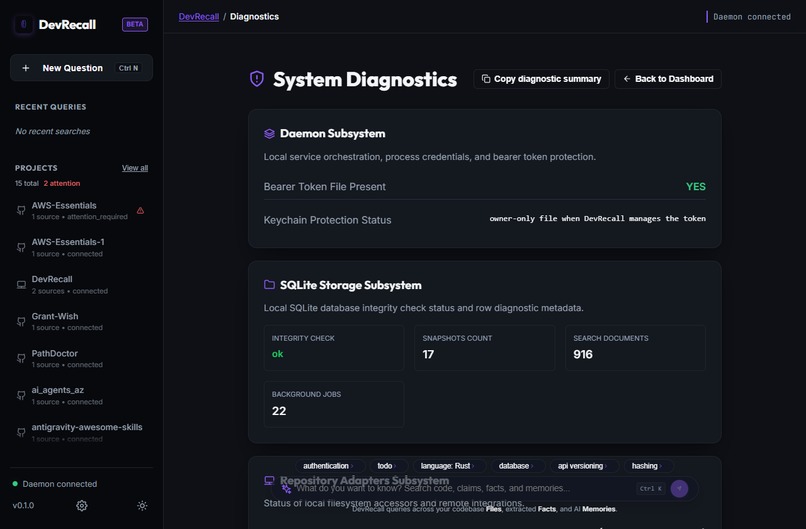Toggle the light/dark theme icon
806x529 pixels.
pyautogui.click(x=142, y=506)
